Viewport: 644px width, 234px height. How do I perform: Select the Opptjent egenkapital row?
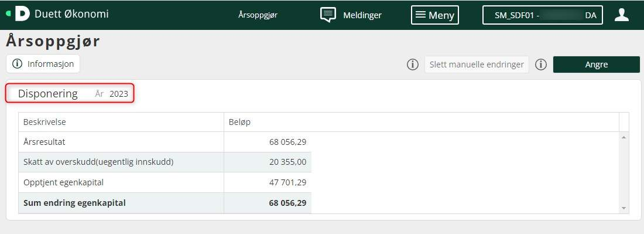pos(165,182)
